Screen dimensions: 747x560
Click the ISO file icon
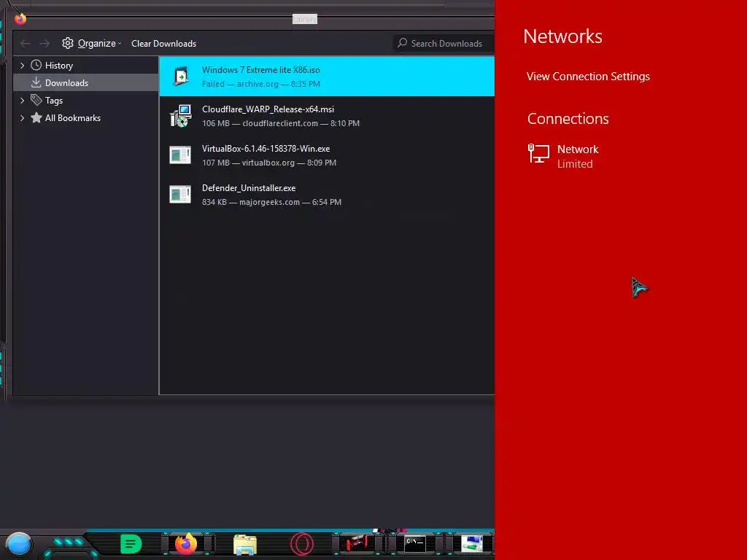181,76
